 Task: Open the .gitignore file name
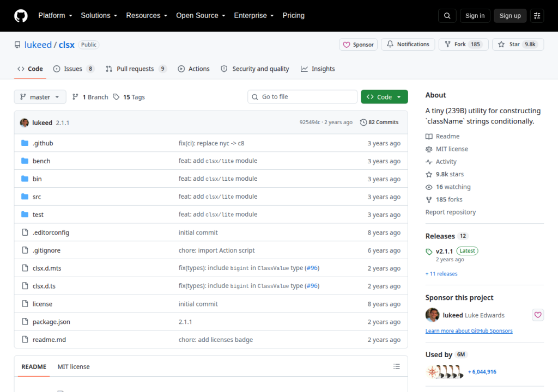coord(47,250)
